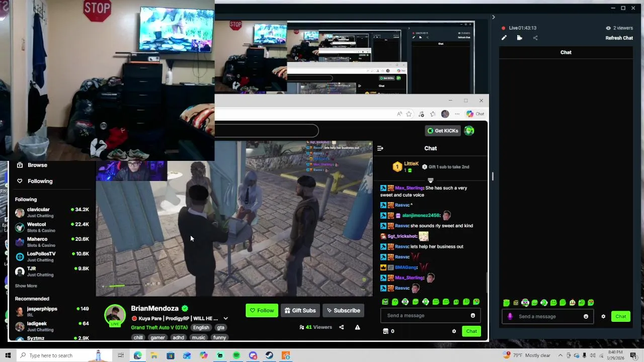This screenshot has height=362, width=644.
Task: Open the Maherco channel in the sidebar
Action: coord(52,242)
